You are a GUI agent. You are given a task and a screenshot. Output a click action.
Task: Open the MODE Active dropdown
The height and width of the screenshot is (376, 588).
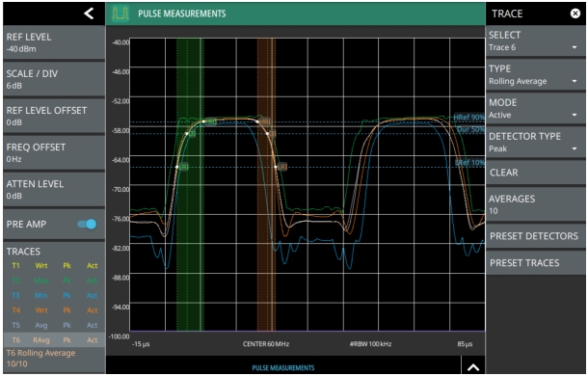(535, 109)
